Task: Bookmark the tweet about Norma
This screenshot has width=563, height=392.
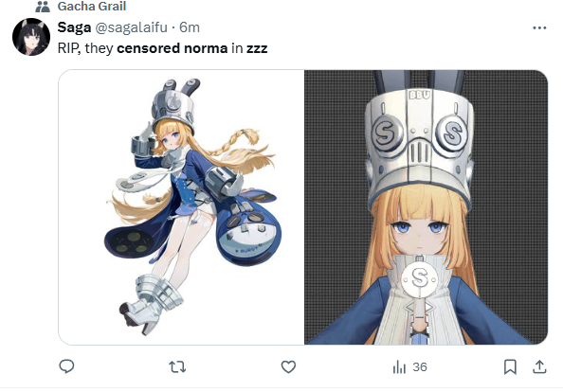Action: click(x=510, y=366)
